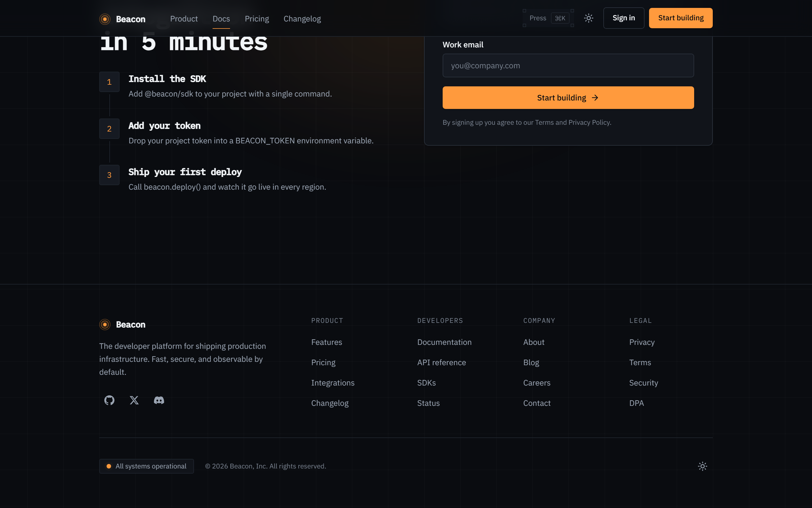Click the step 2 number badge
Screen dimensions: 812x508
[109, 129]
